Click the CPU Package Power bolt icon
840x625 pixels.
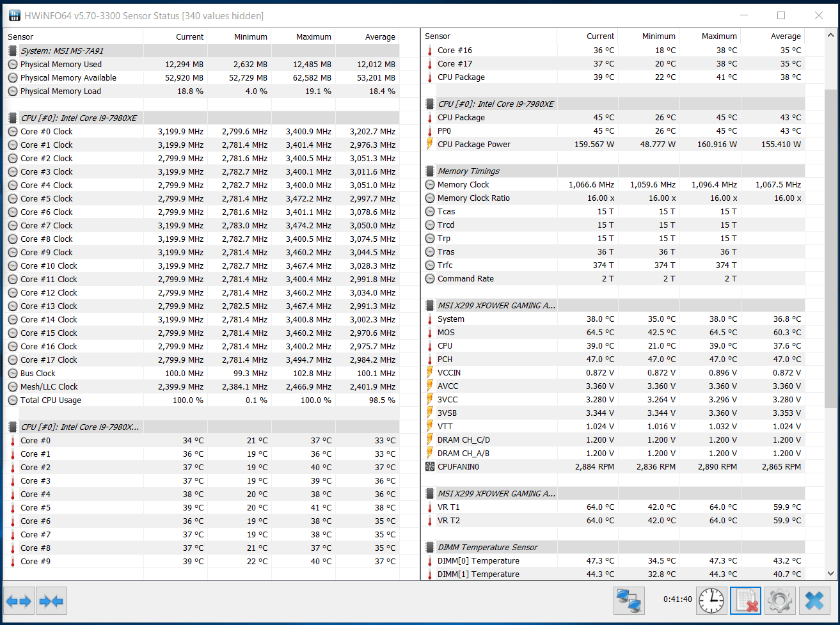click(430, 144)
